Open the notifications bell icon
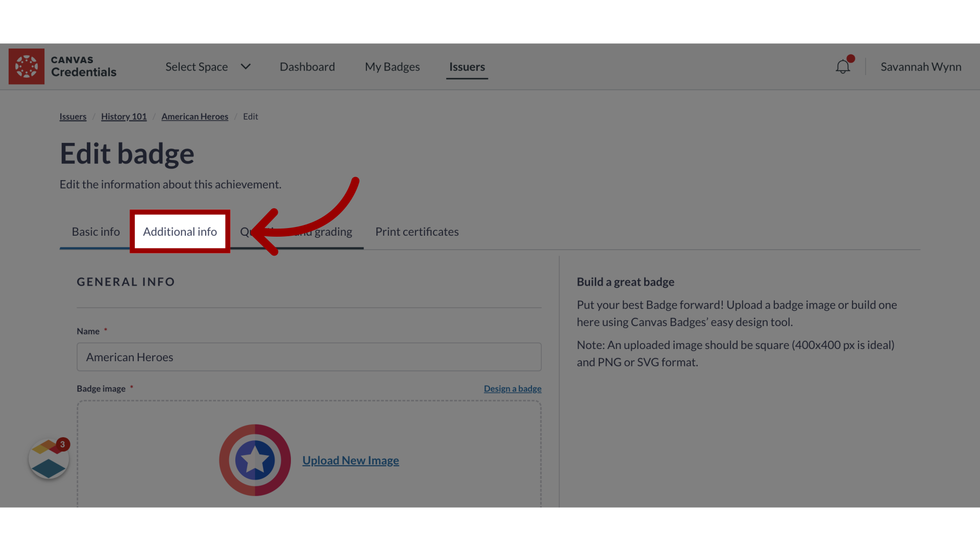The height and width of the screenshot is (551, 980). tap(842, 66)
